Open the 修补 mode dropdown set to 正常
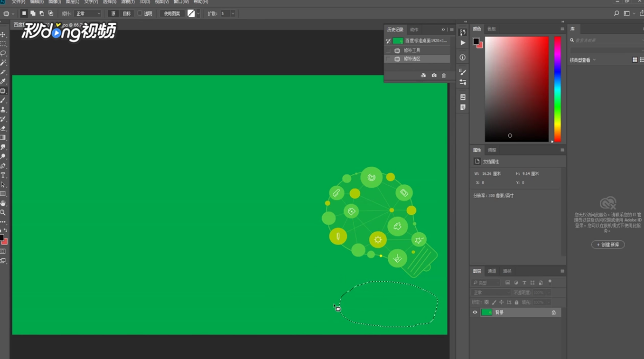 click(x=88, y=13)
